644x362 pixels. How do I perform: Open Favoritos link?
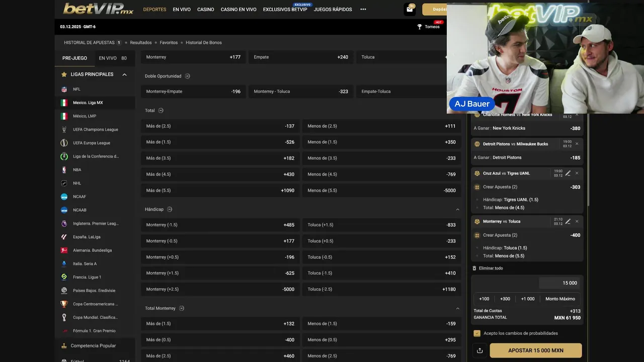pos(169,43)
